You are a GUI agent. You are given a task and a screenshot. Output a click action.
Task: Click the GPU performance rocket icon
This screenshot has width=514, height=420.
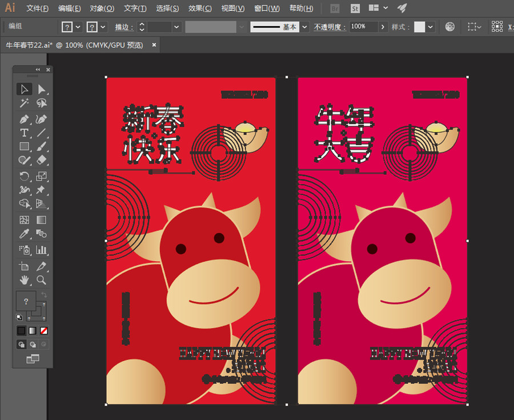[402, 8]
